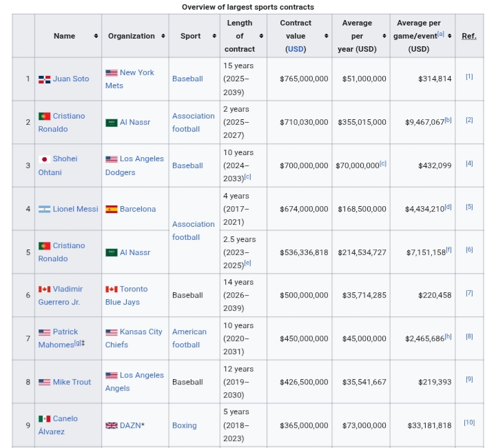This screenshot has width=496, height=448.
Task: Open Baseball link in Juan Soto row
Action: point(187,79)
